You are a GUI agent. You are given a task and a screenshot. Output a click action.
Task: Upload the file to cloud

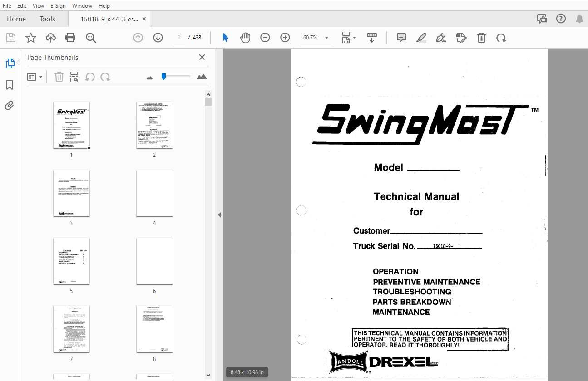51,38
